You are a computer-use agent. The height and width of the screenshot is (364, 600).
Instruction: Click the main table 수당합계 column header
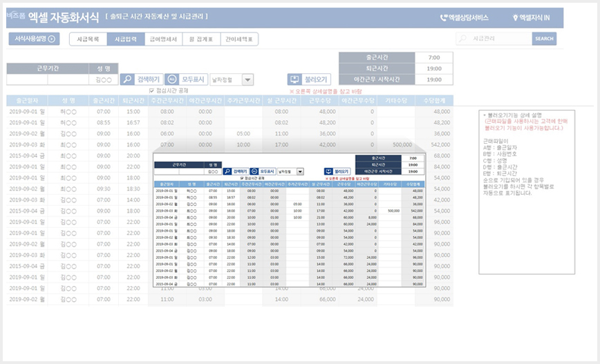point(434,101)
